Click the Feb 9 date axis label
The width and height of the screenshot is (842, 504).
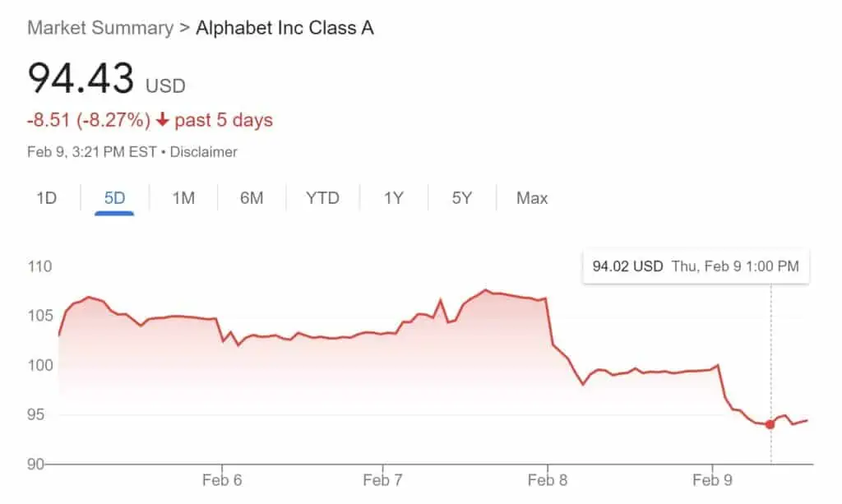[712, 479]
